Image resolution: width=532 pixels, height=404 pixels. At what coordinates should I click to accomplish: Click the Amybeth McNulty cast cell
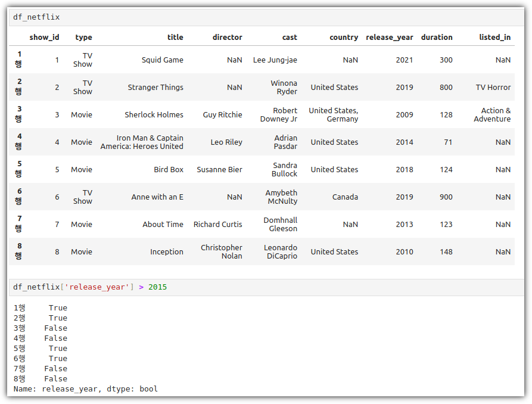[281, 197]
